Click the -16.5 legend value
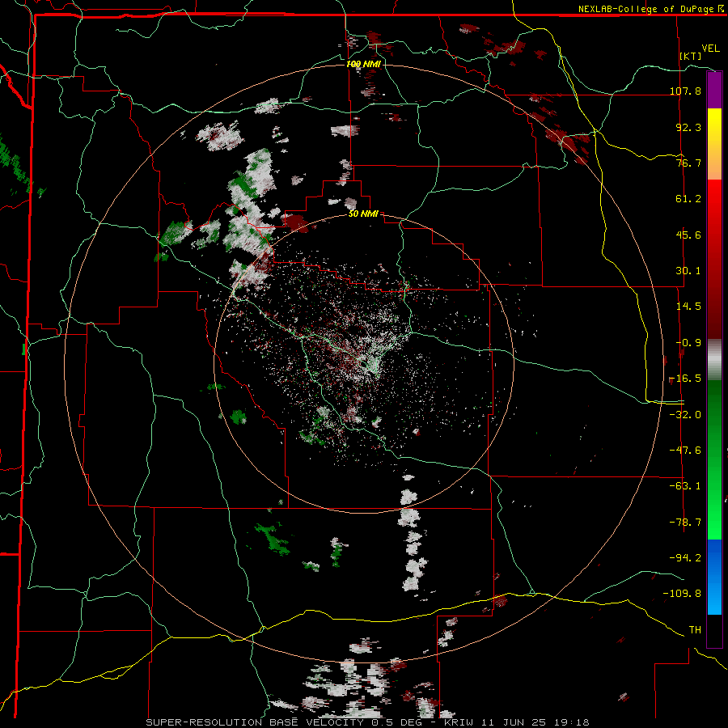The image size is (728, 728). tap(685, 379)
